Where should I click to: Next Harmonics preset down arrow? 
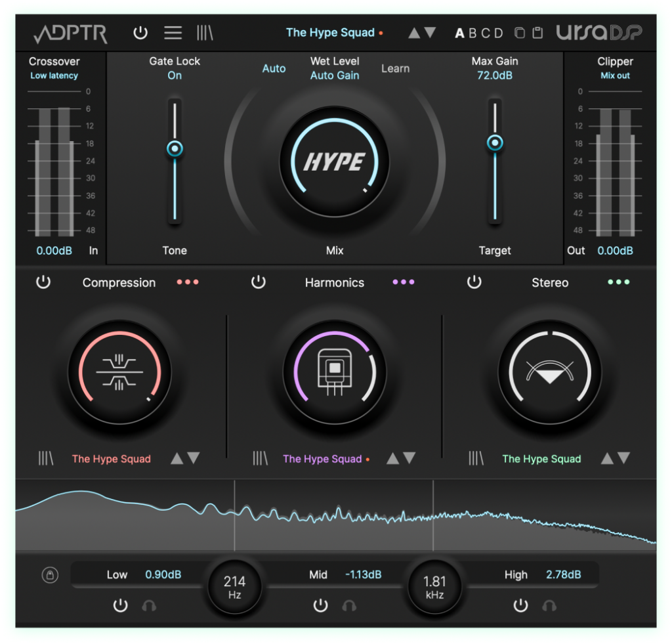tap(409, 458)
